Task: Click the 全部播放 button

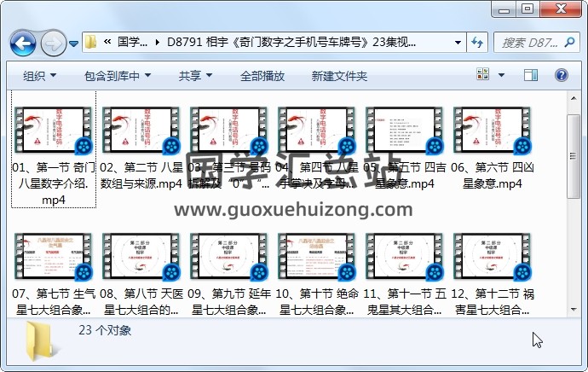Action: click(262, 76)
